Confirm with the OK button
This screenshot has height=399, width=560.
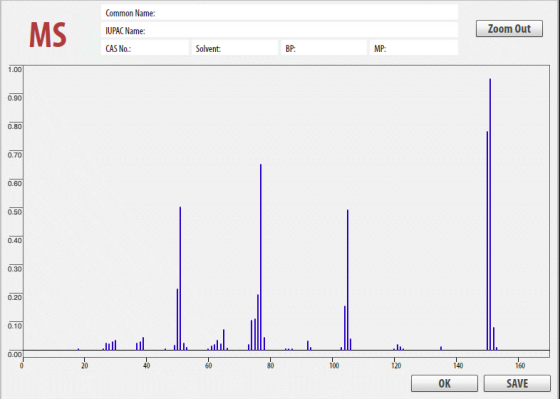click(x=444, y=383)
